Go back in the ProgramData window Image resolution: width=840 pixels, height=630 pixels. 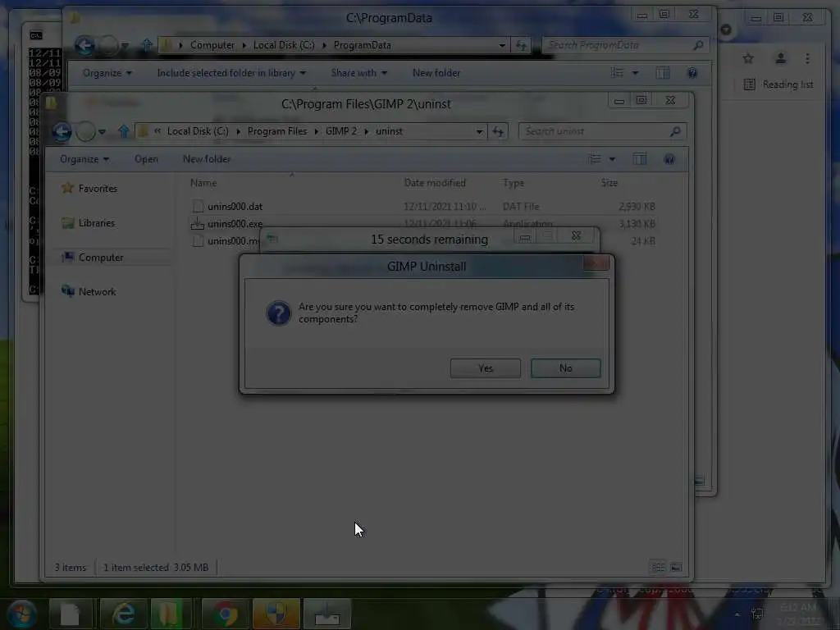pyautogui.click(x=84, y=46)
